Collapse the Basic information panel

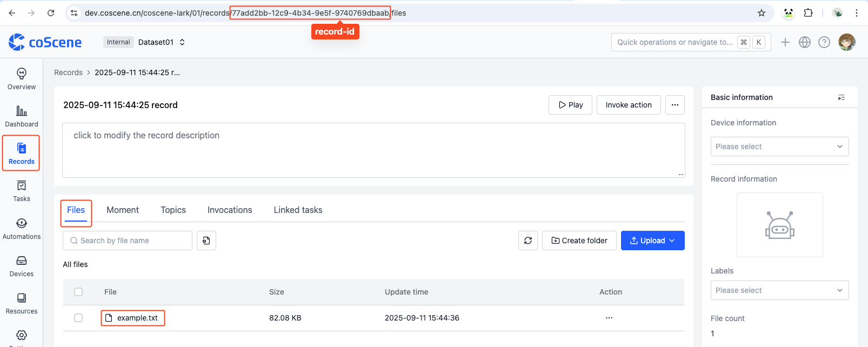pos(841,97)
